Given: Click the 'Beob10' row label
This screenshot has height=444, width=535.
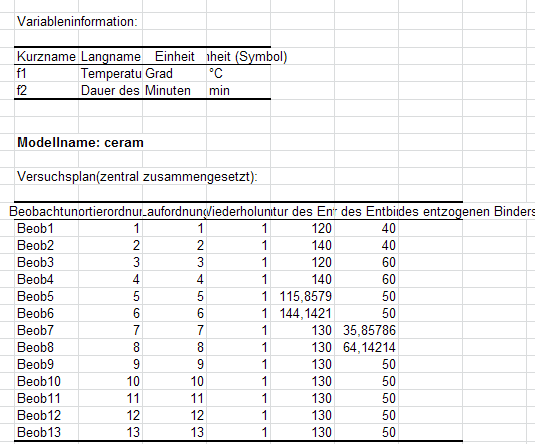Looking at the screenshot, I should point(46,382).
